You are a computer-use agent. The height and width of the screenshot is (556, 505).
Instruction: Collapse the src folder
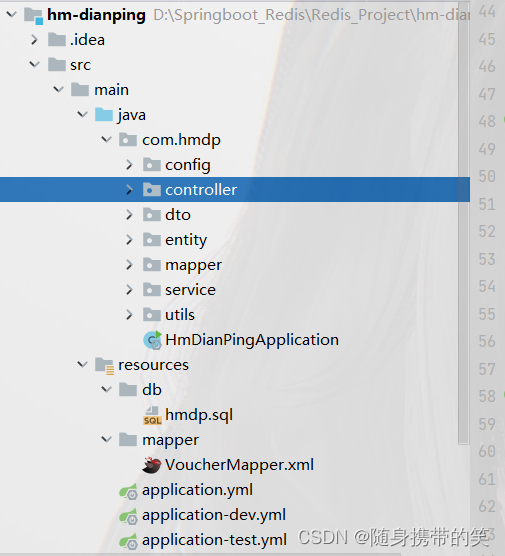coord(34,65)
